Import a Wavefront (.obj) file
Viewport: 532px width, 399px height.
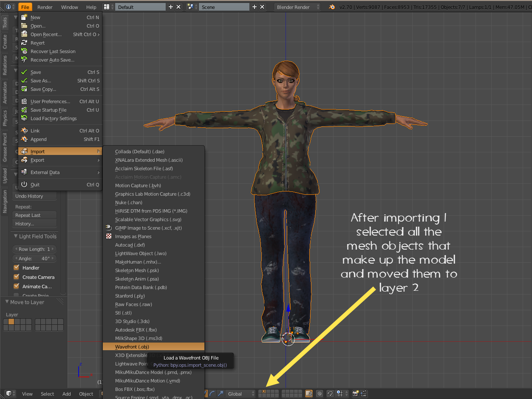tap(153, 347)
